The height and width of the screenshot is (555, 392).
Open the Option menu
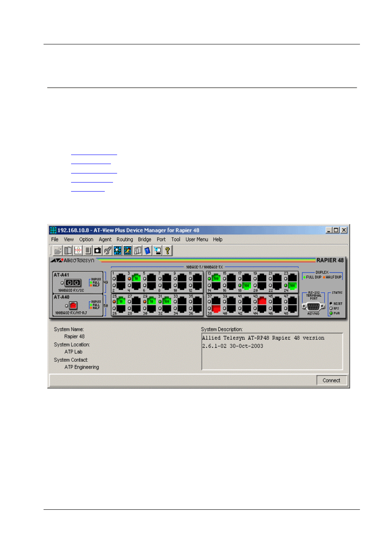[86, 239]
